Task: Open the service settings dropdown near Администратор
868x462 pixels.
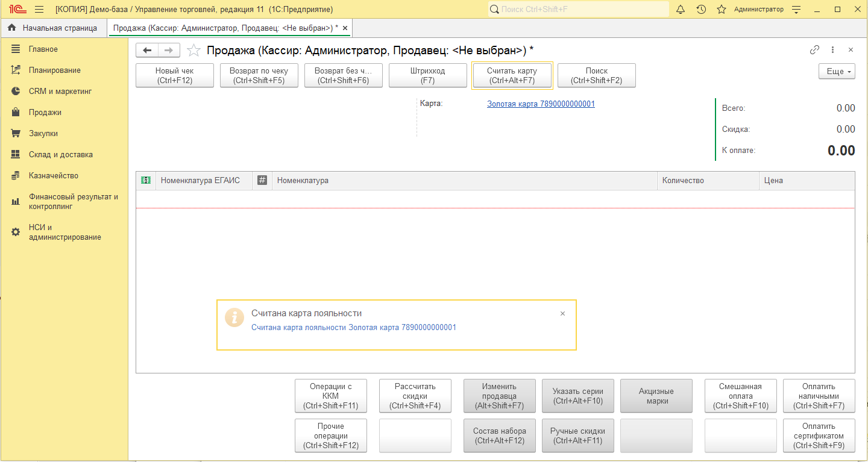Action: [796, 10]
